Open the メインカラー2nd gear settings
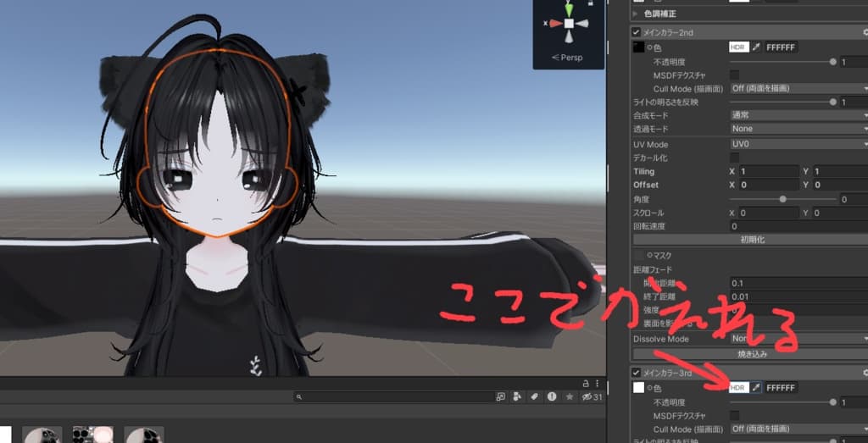The width and height of the screenshot is (868, 443). tap(865, 33)
